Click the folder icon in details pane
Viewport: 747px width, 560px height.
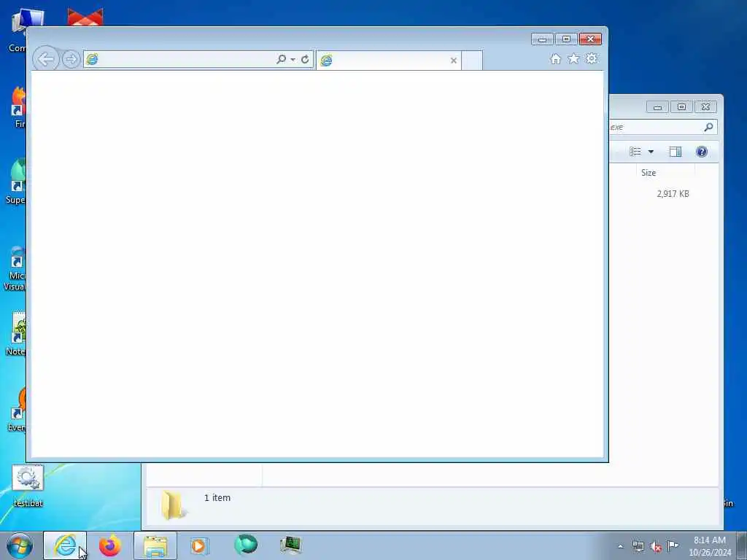[x=174, y=505]
